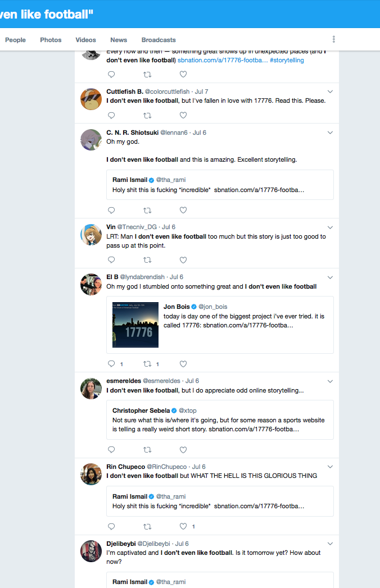Switch to the Broadcasts tab

click(159, 40)
